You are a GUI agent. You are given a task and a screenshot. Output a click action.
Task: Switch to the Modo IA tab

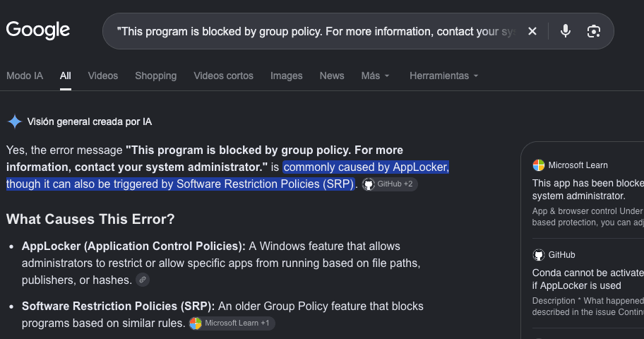25,76
